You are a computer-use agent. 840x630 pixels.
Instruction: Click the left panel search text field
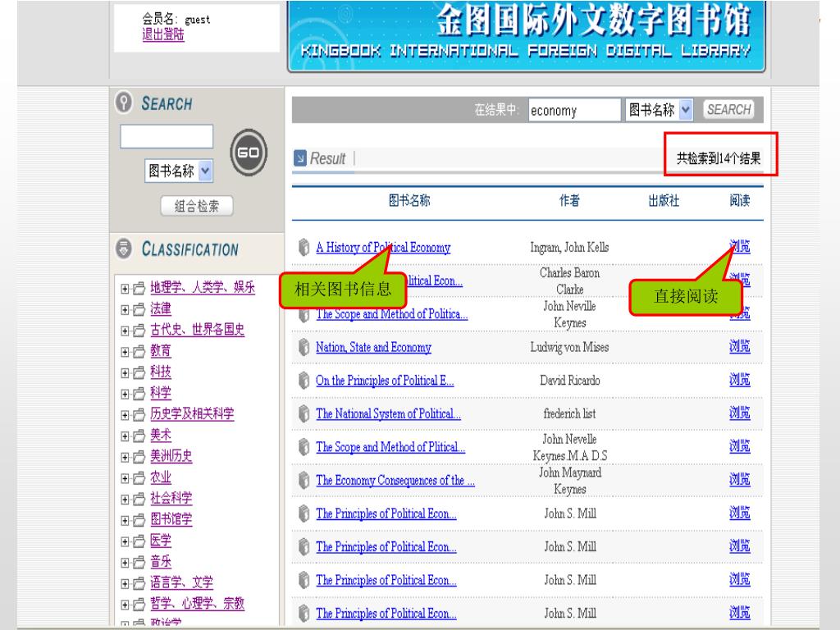pos(167,136)
